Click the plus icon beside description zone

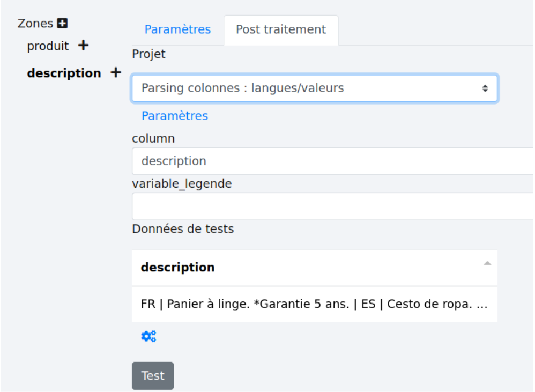coord(115,73)
